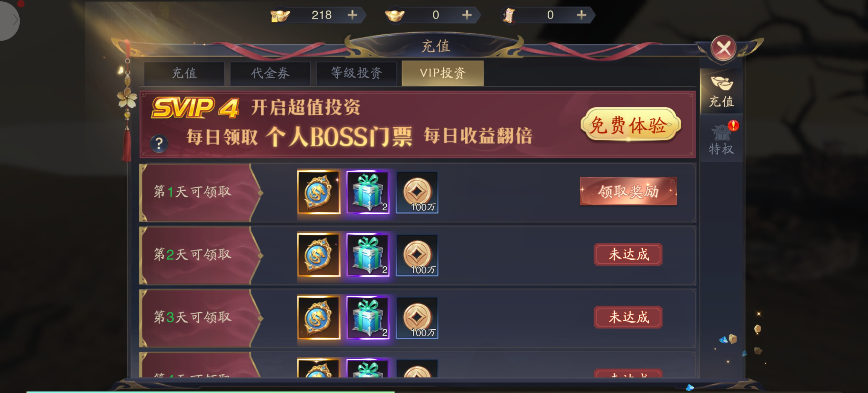This screenshot has width=868, height=393.
Task: Add scroll currency with the rightmost plus
Action: click(581, 15)
